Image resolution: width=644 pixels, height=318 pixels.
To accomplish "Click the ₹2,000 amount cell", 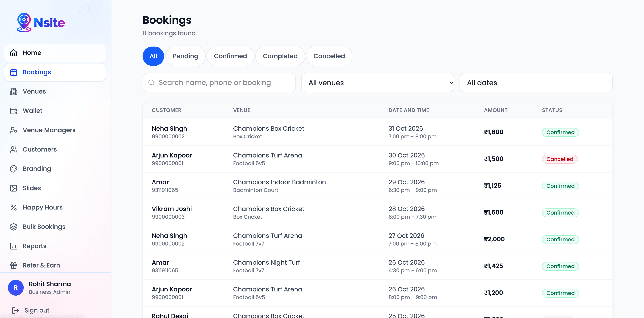I will click(x=494, y=239).
